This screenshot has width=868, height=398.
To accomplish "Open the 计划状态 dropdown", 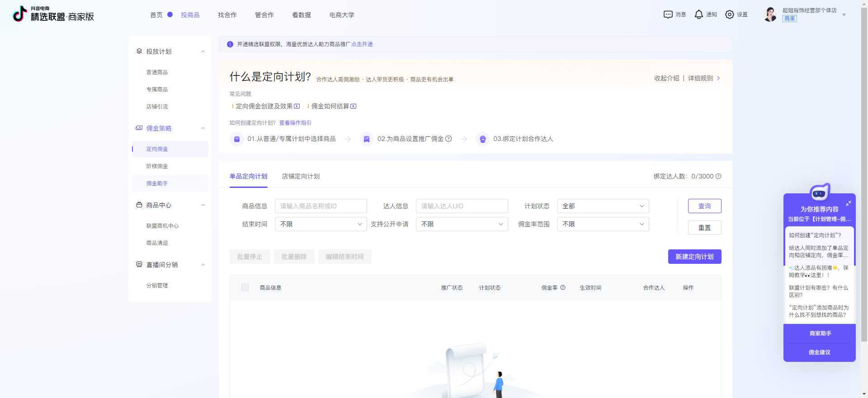I will (603, 206).
